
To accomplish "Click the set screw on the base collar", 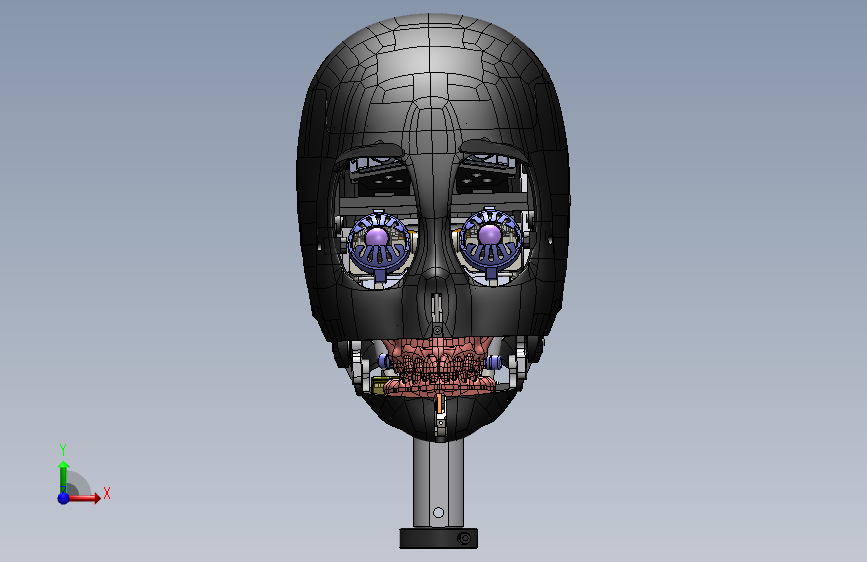I will pos(464,538).
